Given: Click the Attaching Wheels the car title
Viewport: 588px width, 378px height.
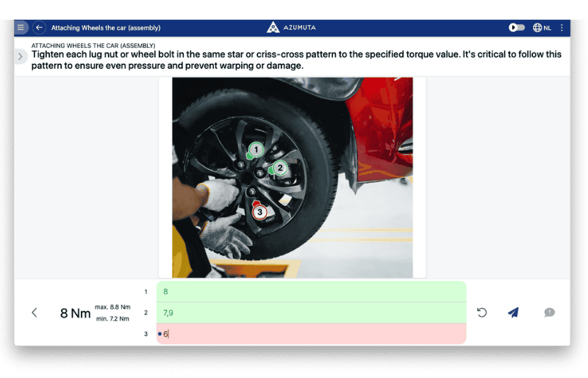Looking at the screenshot, I should (x=106, y=28).
